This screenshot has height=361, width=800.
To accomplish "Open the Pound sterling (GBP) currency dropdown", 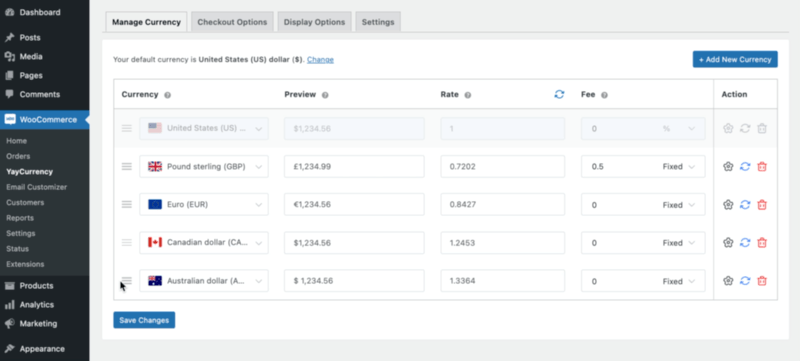I will pos(204,167).
